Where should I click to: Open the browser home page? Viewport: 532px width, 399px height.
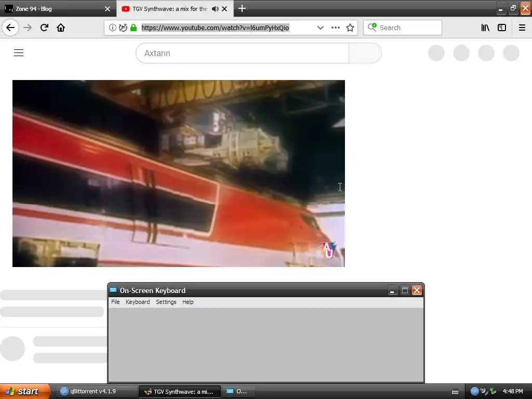coord(61,28)
